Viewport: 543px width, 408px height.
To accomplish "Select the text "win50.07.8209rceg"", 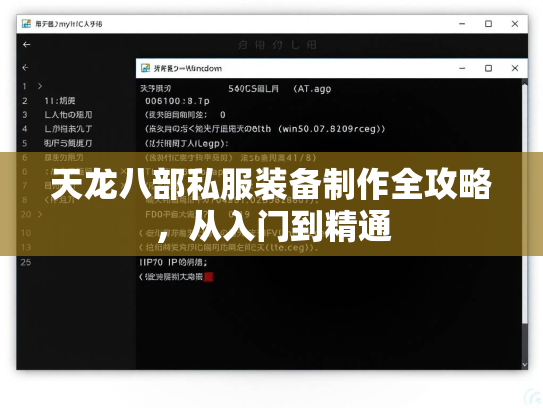I will [329, 129].
